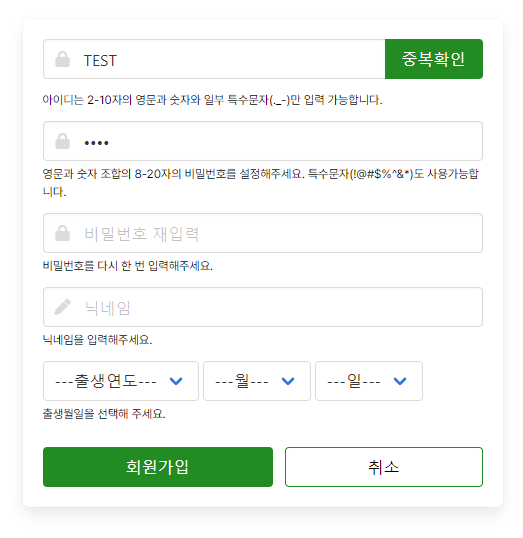
Task: Click the ID rule hint text 아이디는 2-10자의
Action: point(212,100)
